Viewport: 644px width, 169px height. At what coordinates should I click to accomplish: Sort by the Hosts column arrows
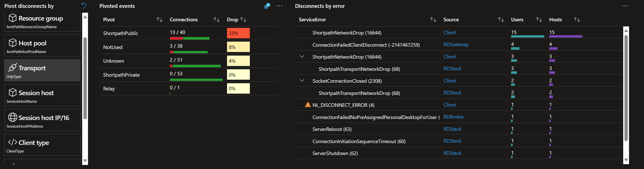(577, 20)
